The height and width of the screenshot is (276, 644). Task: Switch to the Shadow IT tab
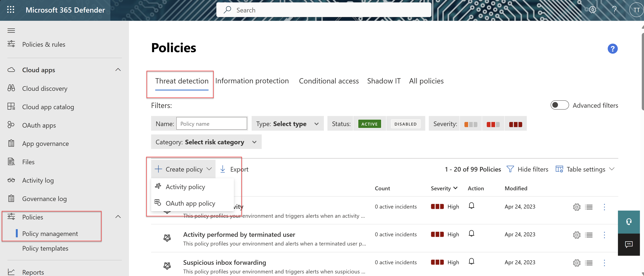point(384,80)
